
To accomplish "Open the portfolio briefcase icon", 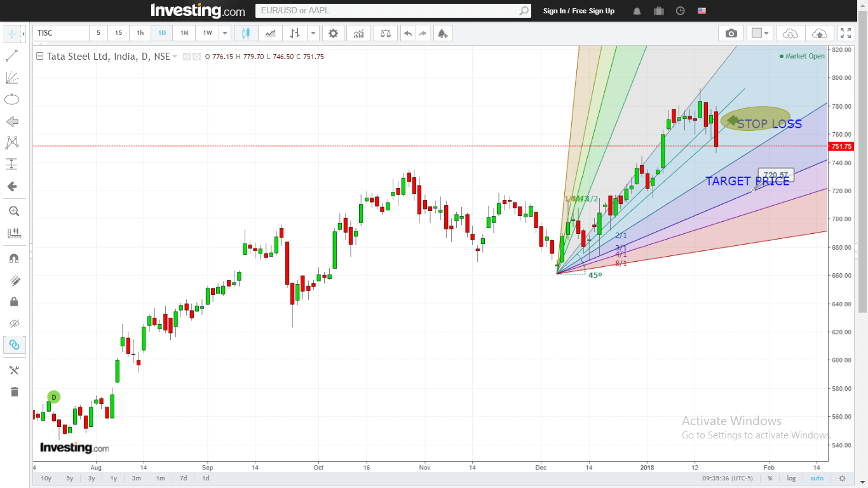I will (658, 11).
